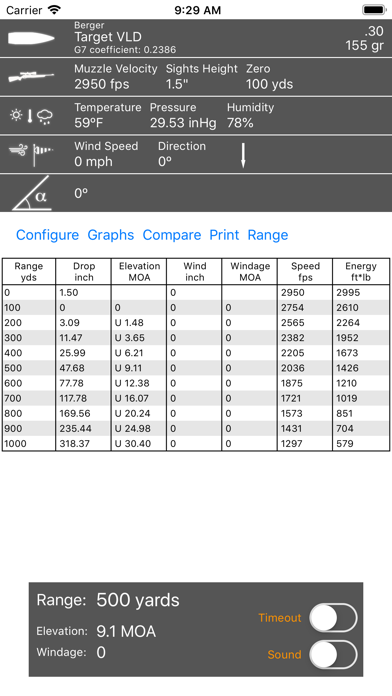Tap the 9:29 AM clock

pos(197,10)
